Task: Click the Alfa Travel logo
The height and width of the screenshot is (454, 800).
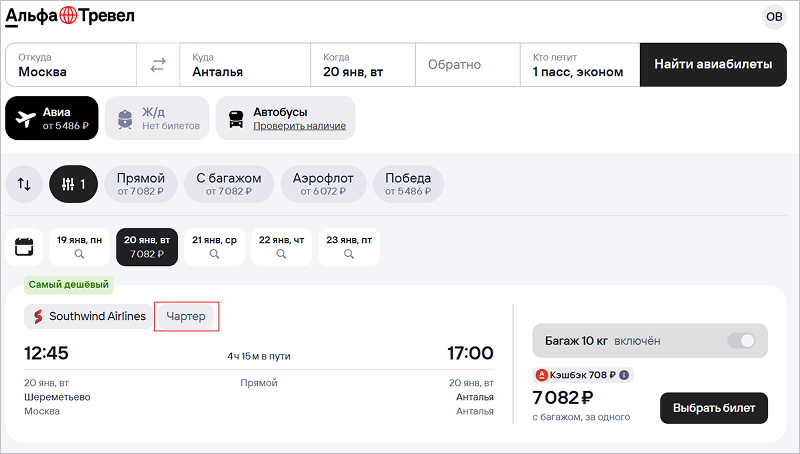Action: (x=70, y=15)
